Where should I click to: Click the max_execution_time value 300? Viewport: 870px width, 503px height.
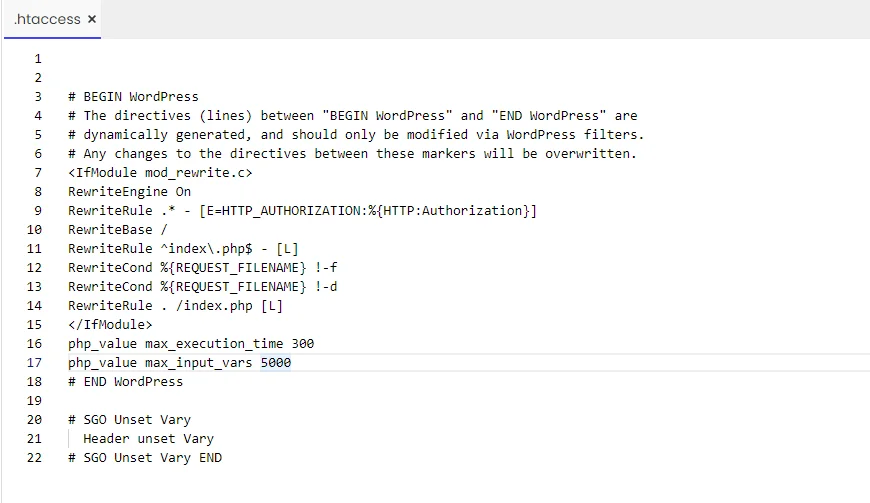tap(303, 344)
